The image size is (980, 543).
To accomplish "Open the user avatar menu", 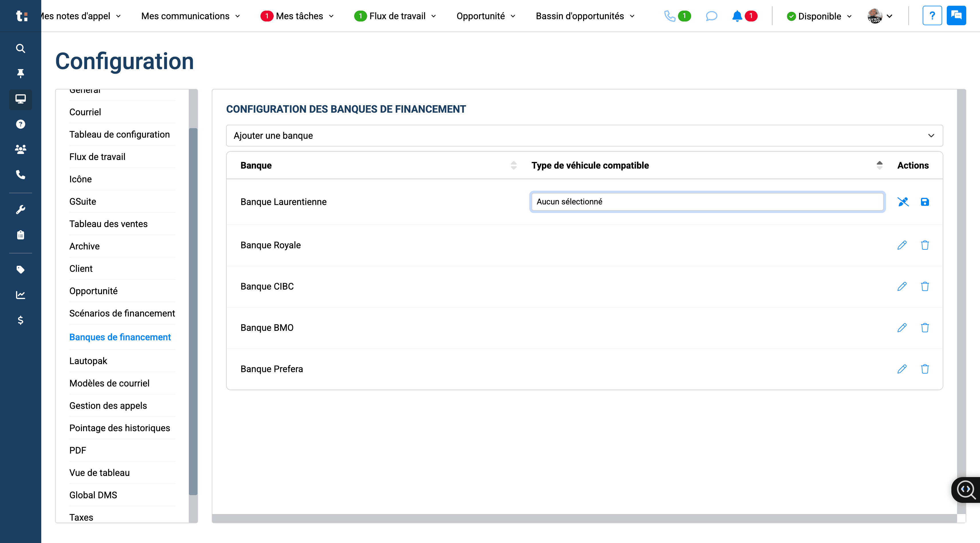I will click(x=880, y=16).
